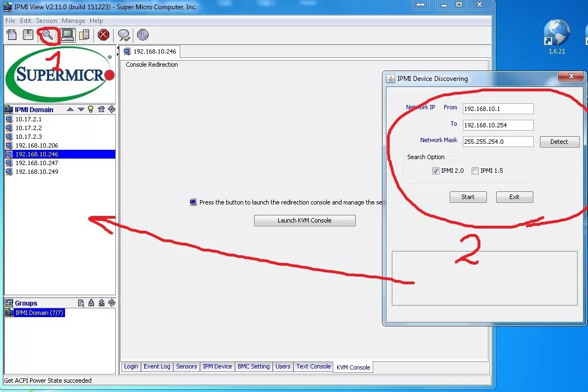
Task: Select host 192.168.10.206 in the list
Action: [60, 145]
